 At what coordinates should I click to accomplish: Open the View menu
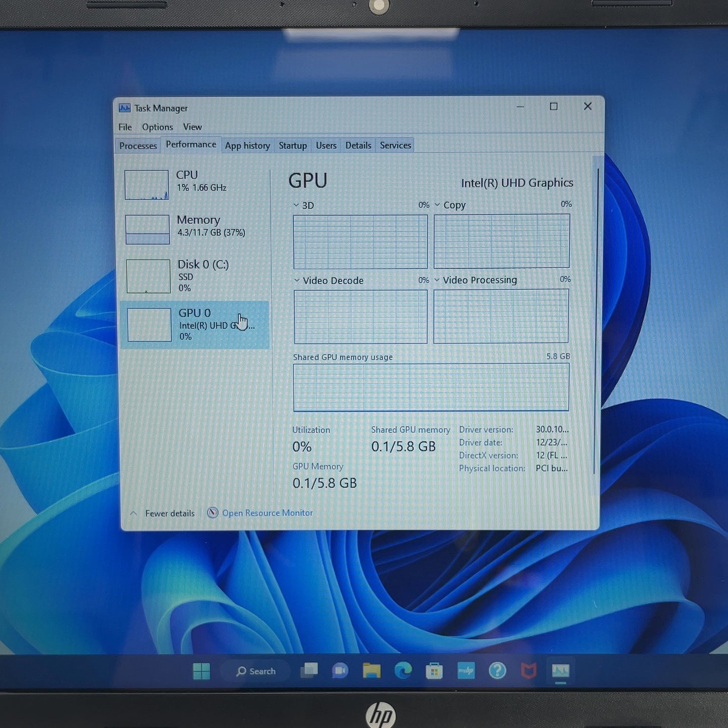point(192,127)
